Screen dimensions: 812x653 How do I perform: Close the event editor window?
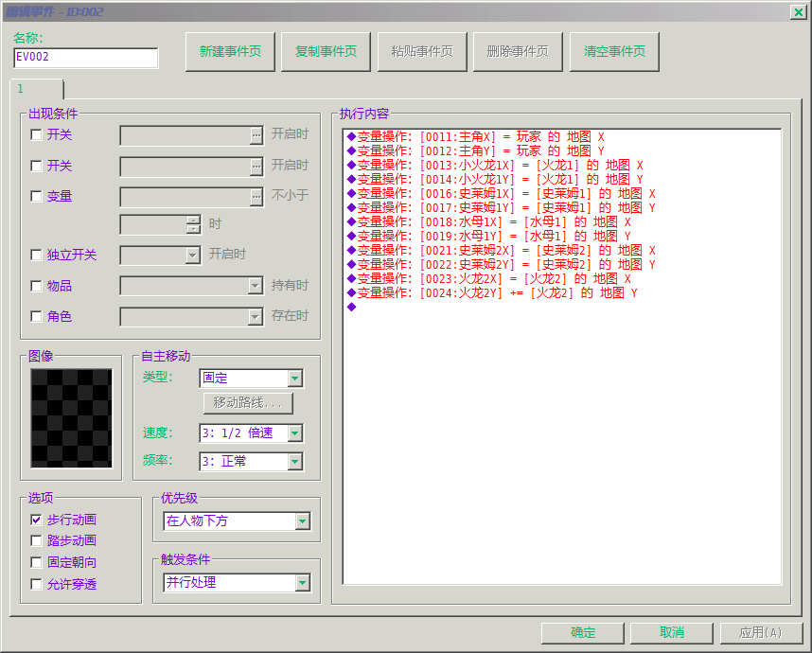[798, 12]
